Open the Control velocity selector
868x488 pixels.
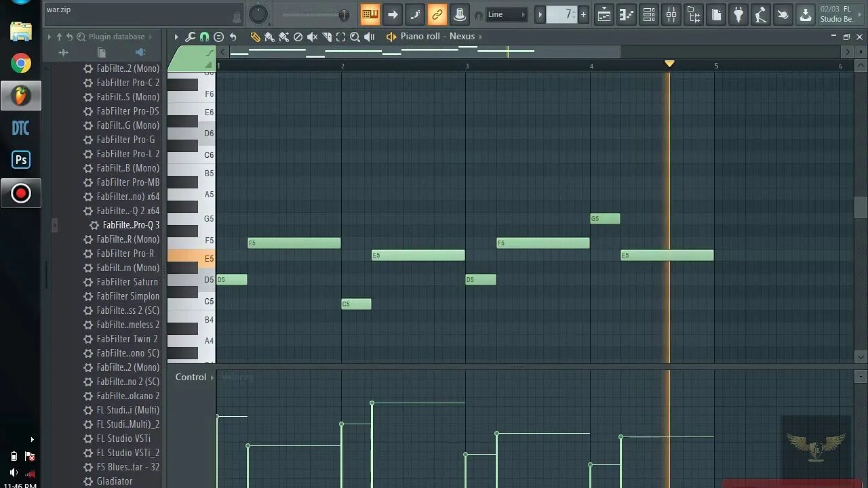click(195, 378)
